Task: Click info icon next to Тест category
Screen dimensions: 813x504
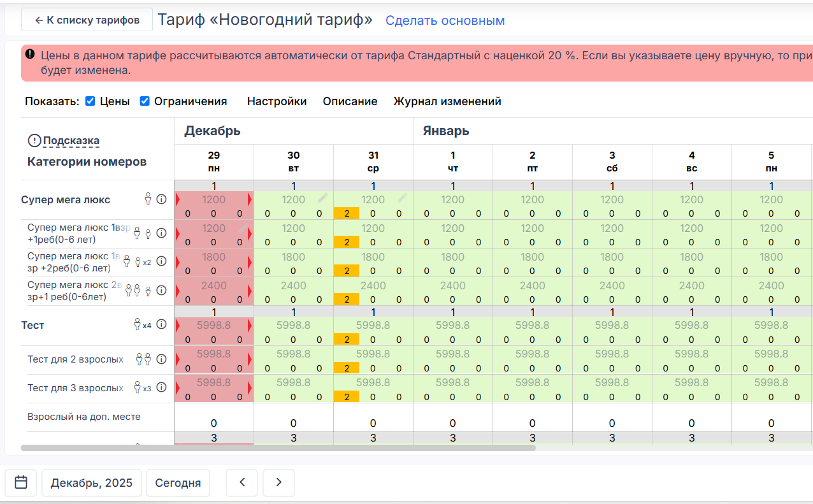Action: 161,325
